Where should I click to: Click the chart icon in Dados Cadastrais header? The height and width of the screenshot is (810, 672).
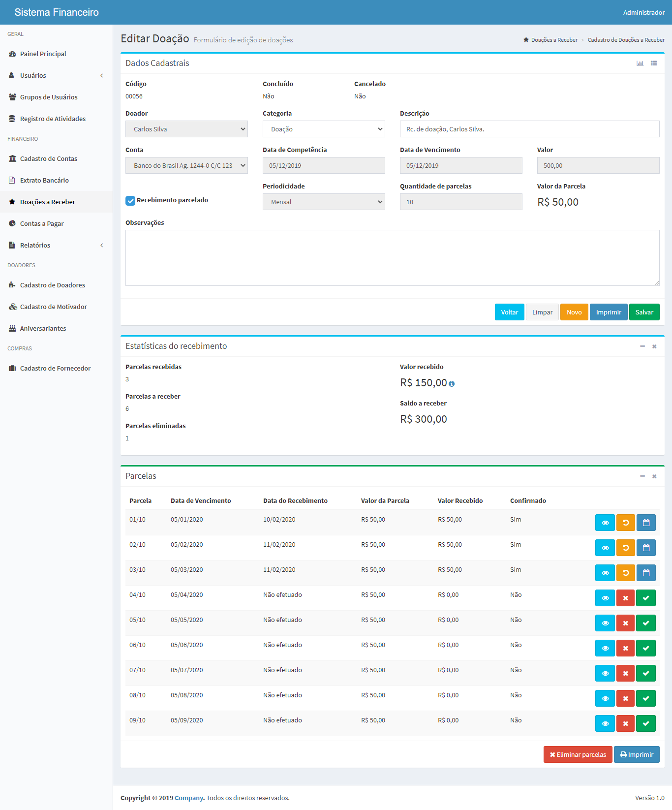click(640, 63)
